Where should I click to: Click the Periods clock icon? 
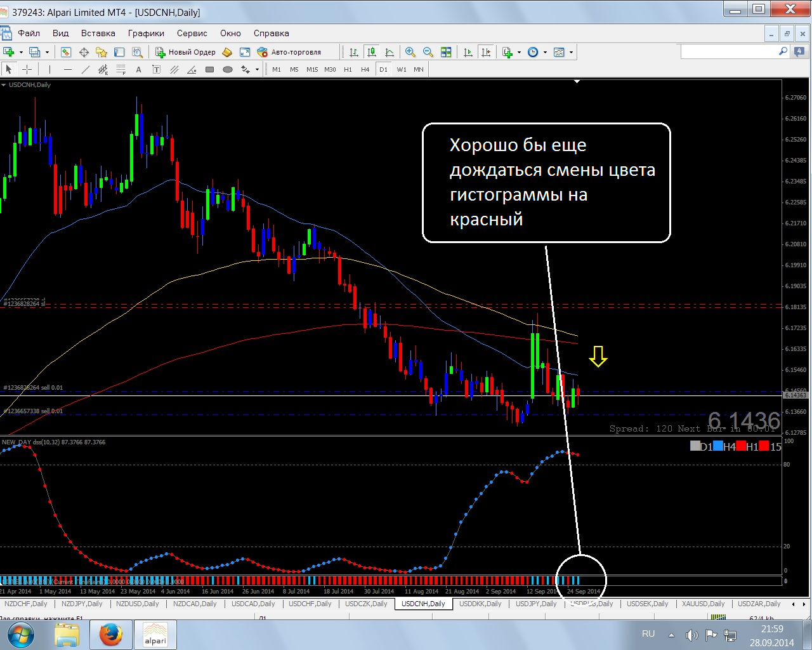click(533, 52)
